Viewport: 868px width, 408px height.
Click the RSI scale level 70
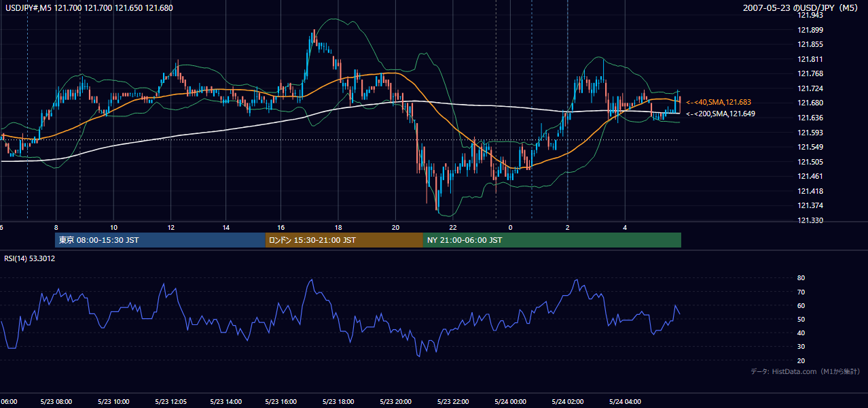click(x=801, y=292)
